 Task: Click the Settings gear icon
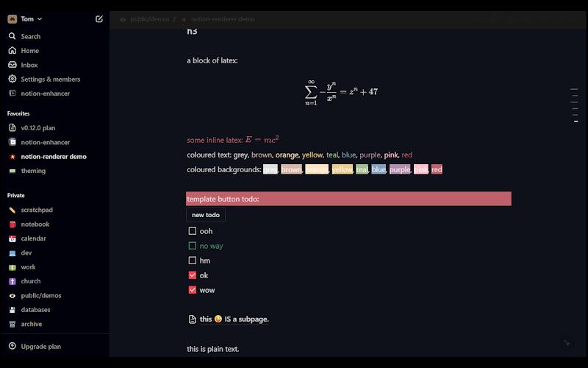pyautogui.click(x=12, y=79)
